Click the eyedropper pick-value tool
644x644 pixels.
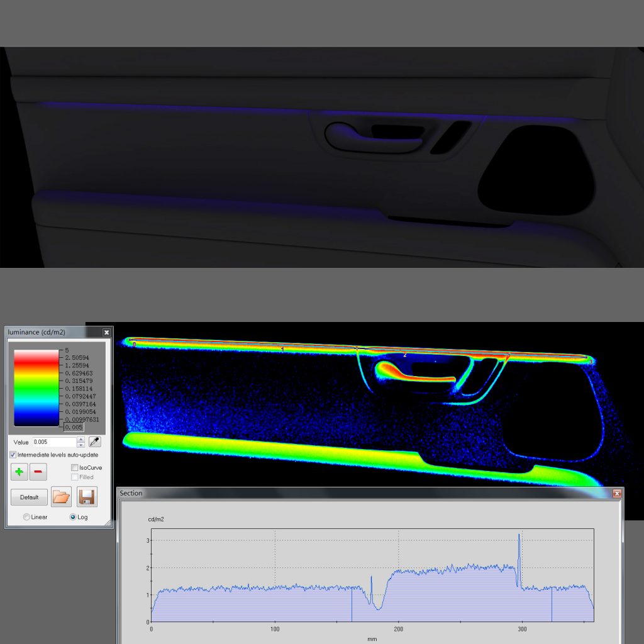(x=95, y=442)
